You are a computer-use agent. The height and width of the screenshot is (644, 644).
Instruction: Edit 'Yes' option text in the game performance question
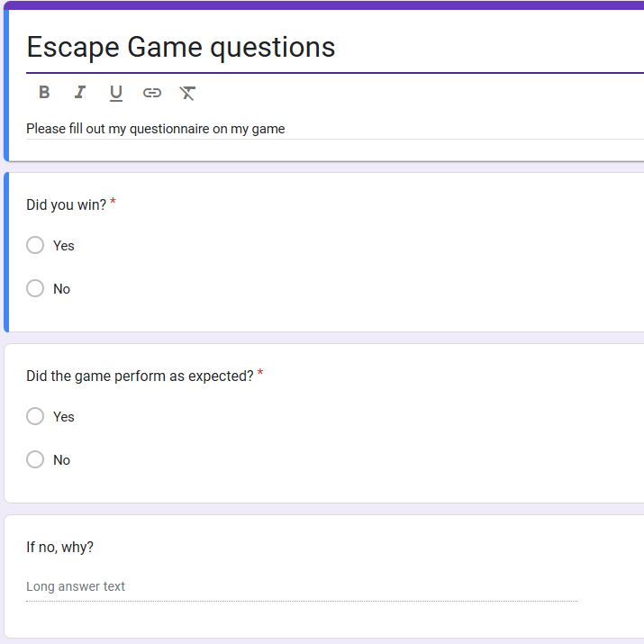[x=64, y=417]
